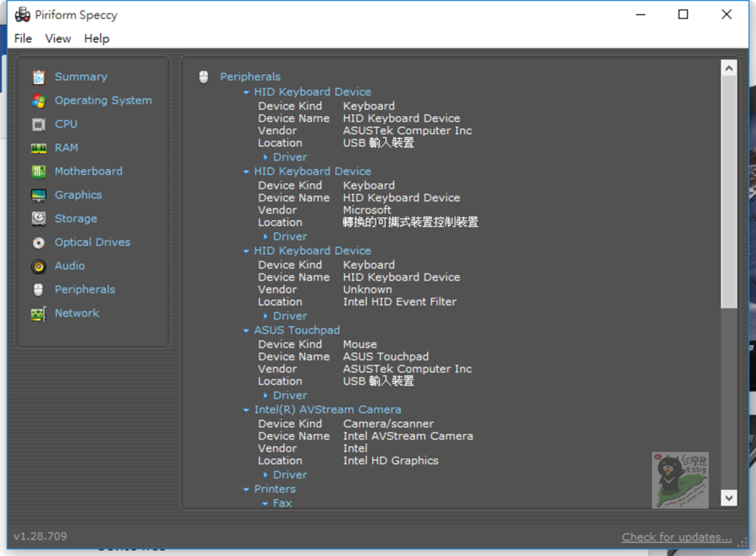Click the scrollbar up arrow
Screen dimensions: 756x556
729,68
